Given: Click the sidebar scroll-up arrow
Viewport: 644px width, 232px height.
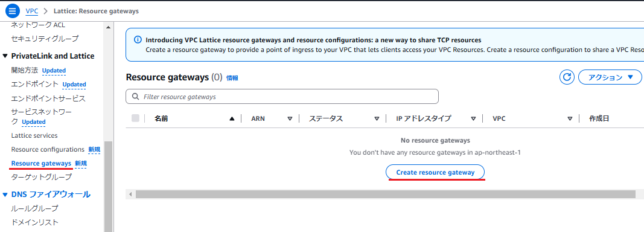Looking at the screenshot, I should click(109, 28).
